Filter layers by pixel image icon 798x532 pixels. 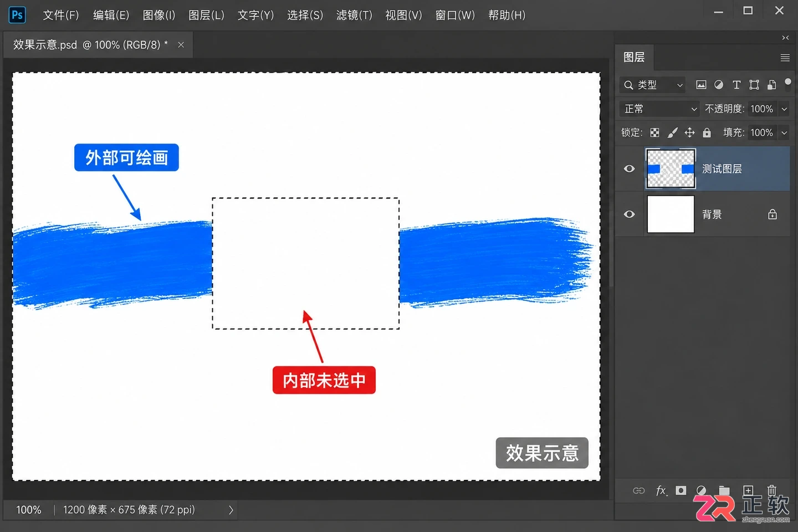point(701,85)
